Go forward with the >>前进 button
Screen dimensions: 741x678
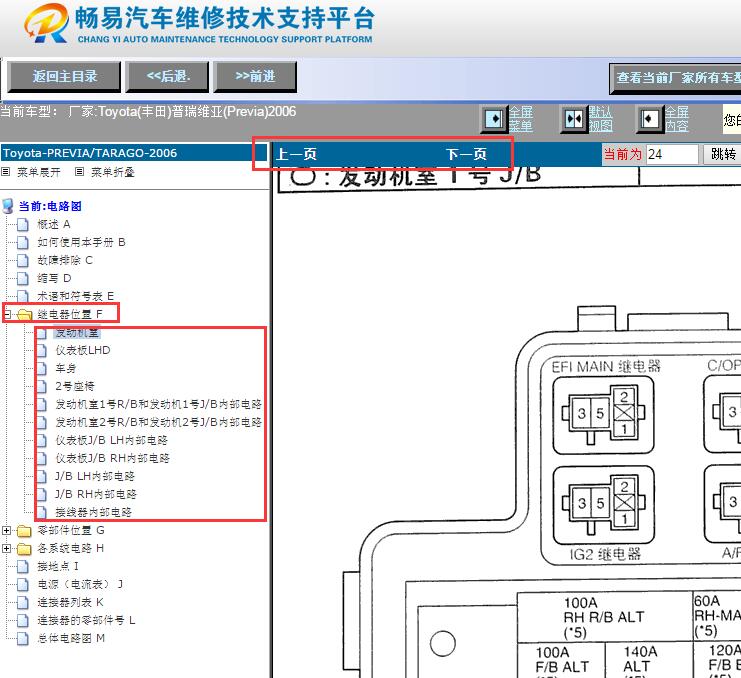click(255, 77)
